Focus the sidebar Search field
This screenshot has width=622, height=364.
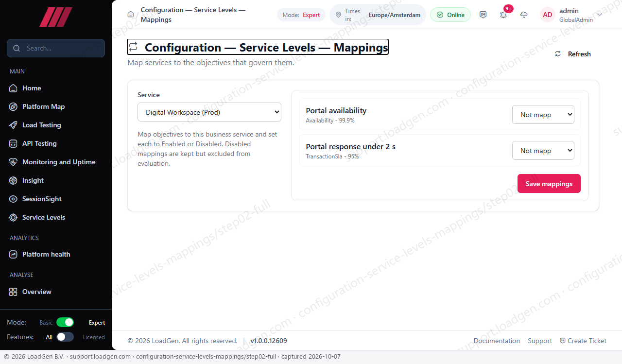point(56,48)
